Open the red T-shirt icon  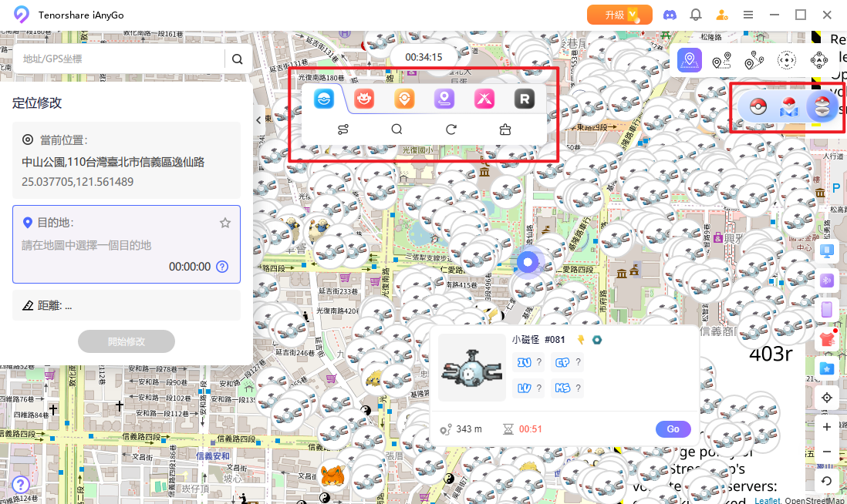[828, 339]
